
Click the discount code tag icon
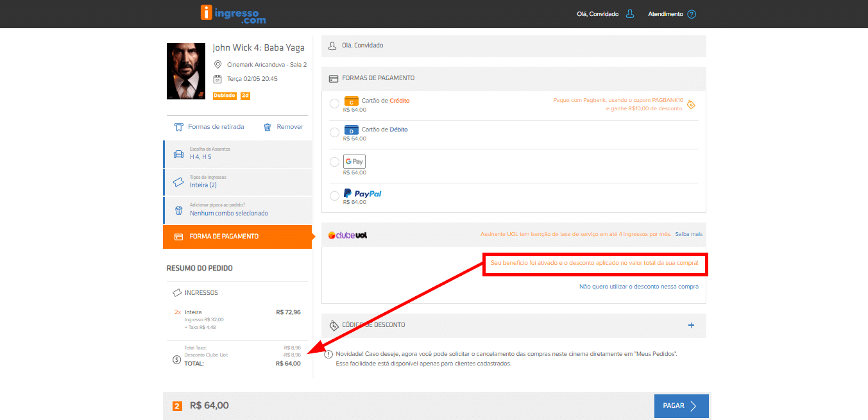pyautogui.click(x=333, y=325)
